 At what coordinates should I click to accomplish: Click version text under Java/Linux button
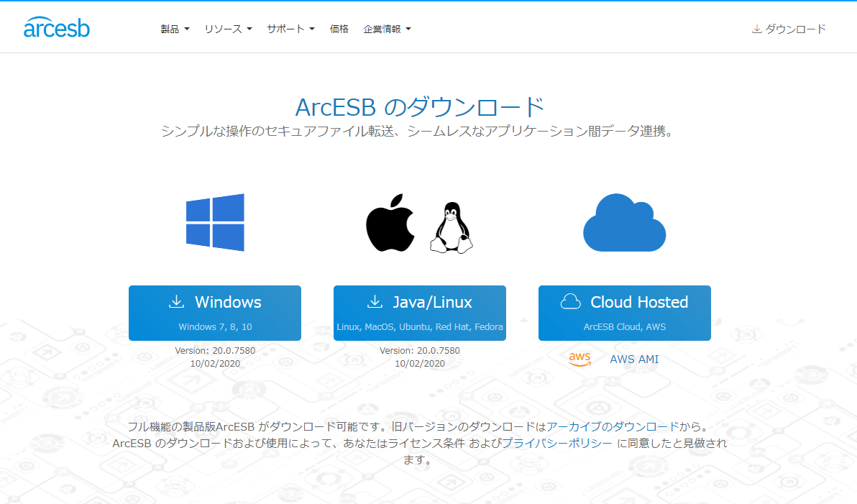420,350
